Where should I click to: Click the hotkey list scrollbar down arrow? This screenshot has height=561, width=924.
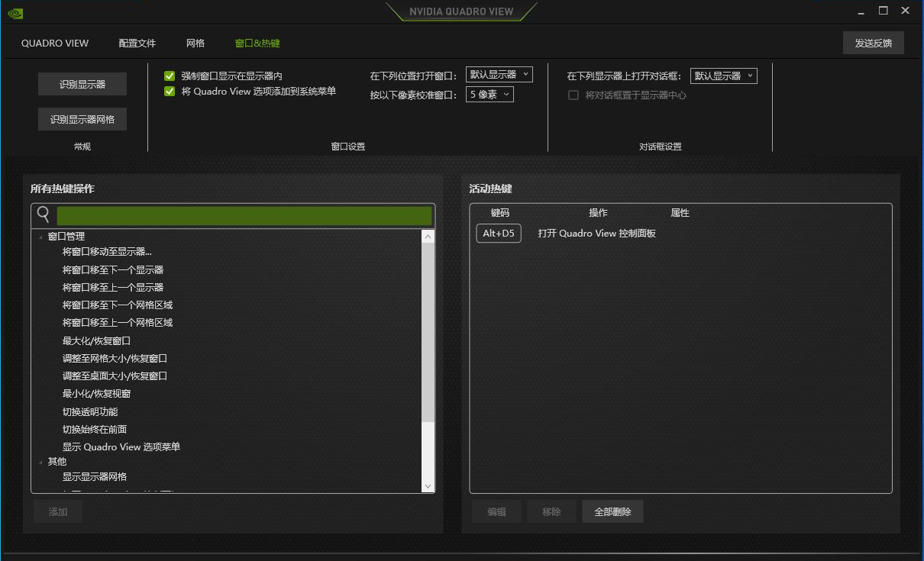pos(428,486)
